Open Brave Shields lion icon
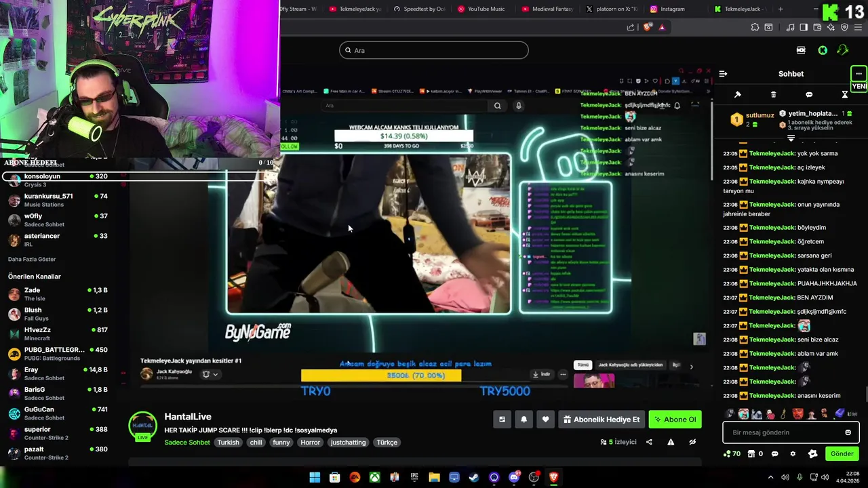 pyautogui.click(x=647, y=27)
